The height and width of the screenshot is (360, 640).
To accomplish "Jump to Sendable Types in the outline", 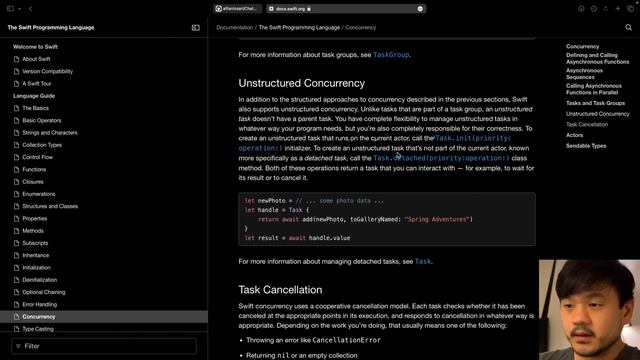I will [586, 146].
